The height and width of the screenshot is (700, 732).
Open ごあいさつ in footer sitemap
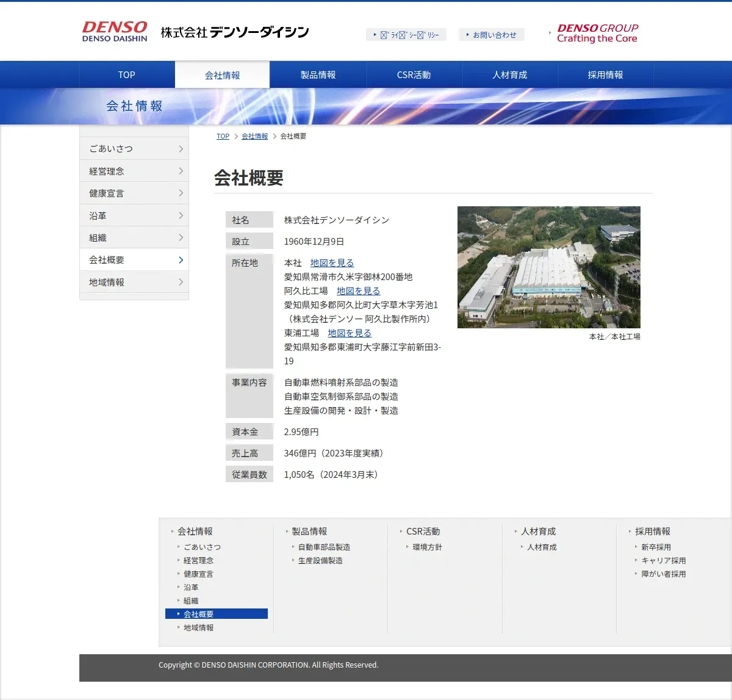point(203,547)
